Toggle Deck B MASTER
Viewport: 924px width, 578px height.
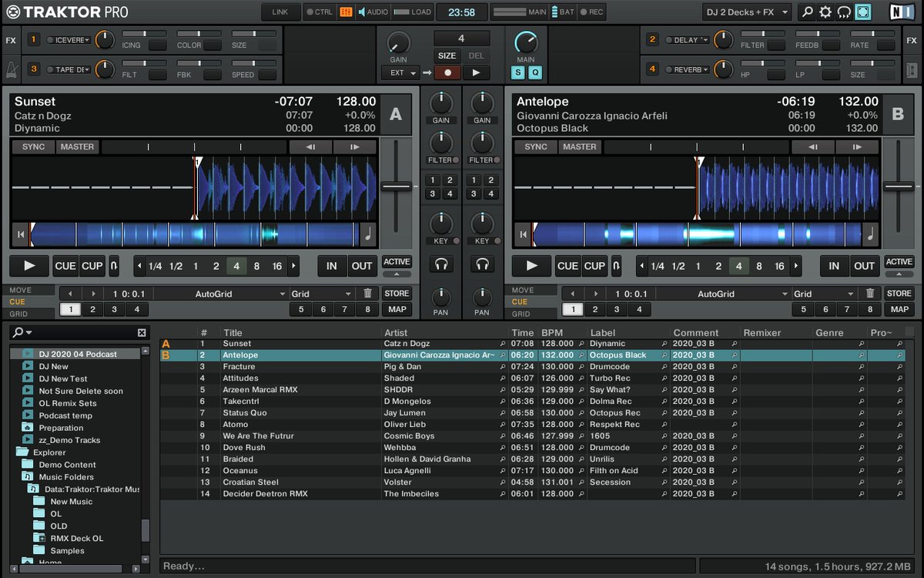coord(579,146)
